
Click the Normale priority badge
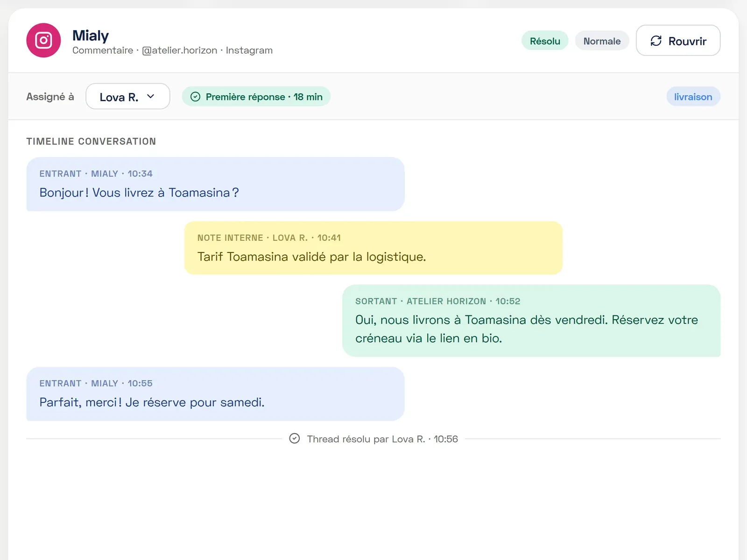[x=602, y=41]
